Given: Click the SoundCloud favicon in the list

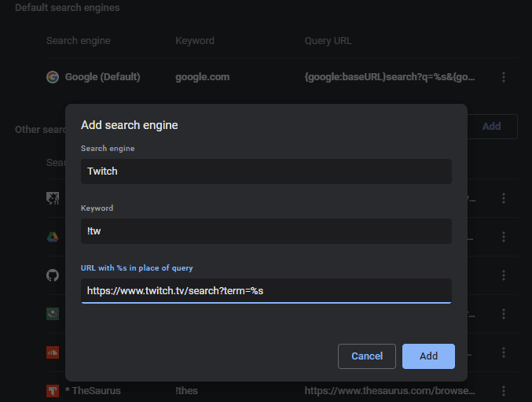Looking at the screenshot, I should pos(53,352).
